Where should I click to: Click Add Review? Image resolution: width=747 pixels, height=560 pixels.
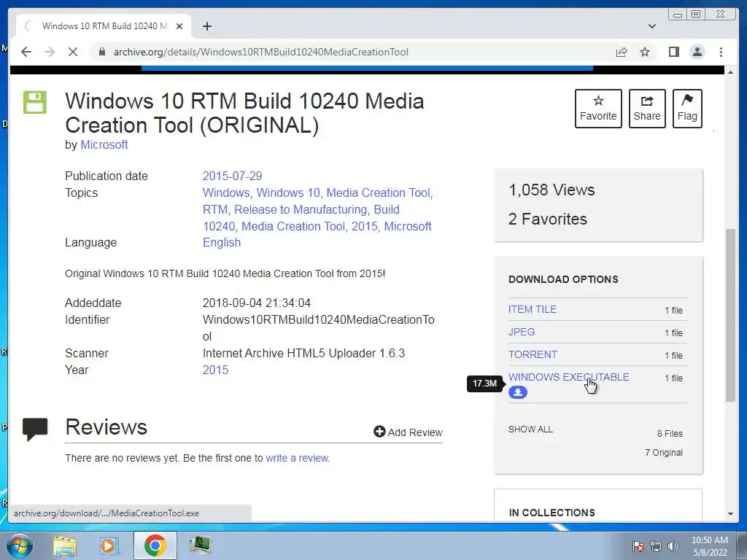pos(408,432)
